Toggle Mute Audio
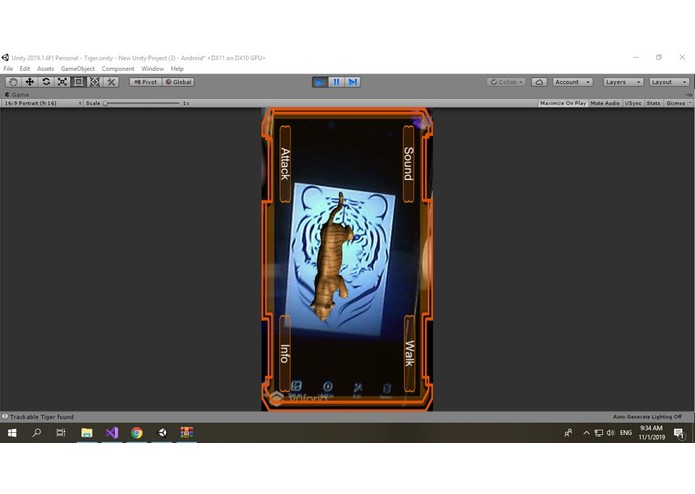The image size is (695, 494). [x=605, y=103]
